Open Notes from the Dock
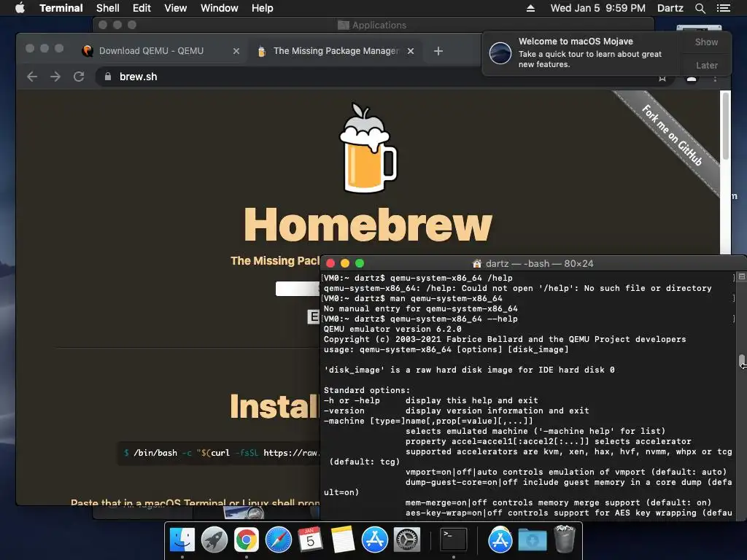The height and width of the screenshot is (560, 747). tap(343, 540)
